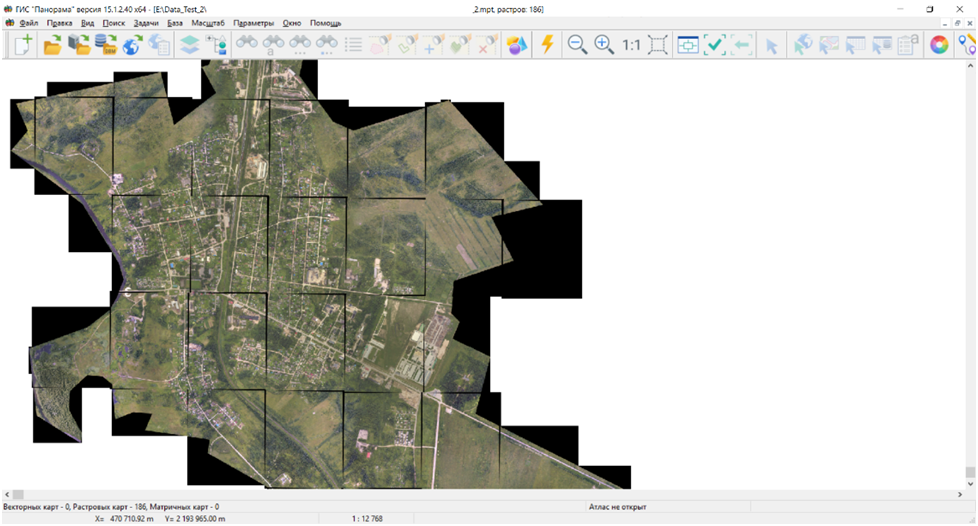
Task: Open a file with the folder icon
Action: (x=52, y=45)
